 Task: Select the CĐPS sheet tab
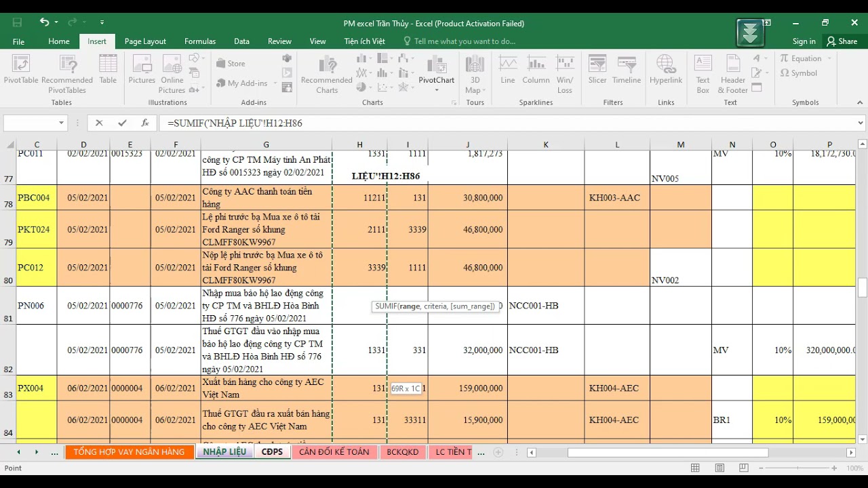point(272,452)
